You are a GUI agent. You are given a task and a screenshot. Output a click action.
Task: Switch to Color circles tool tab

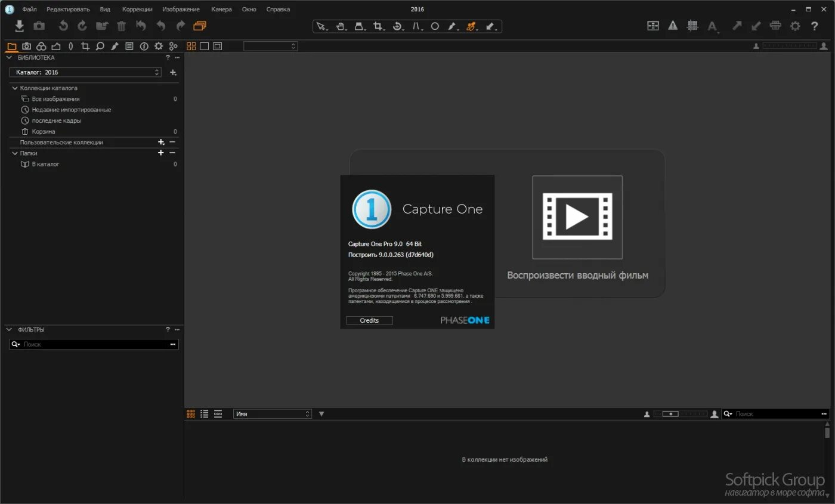coord(41,46)
